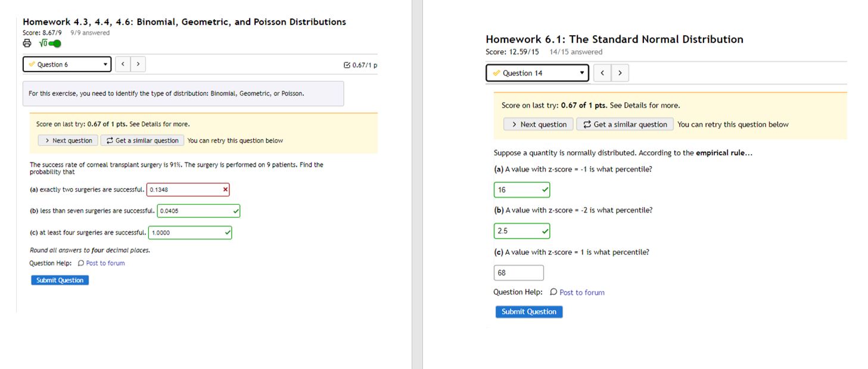Image resolution: width=868 pixels, height=369 pixels.
Task: Go to next question arrow in binomial homework
Action: [x=138, y=64]
